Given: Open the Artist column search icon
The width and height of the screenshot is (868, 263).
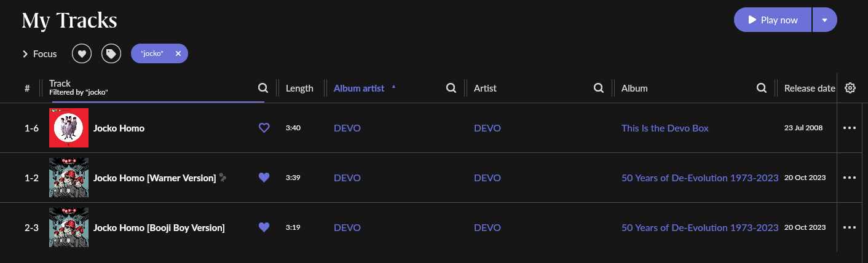Looking at the screenshot, I should point(598,88).
